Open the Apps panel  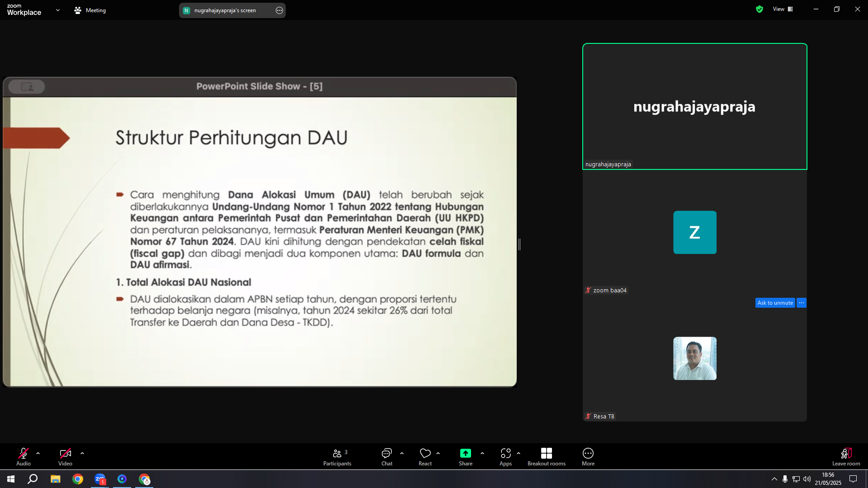505,456
